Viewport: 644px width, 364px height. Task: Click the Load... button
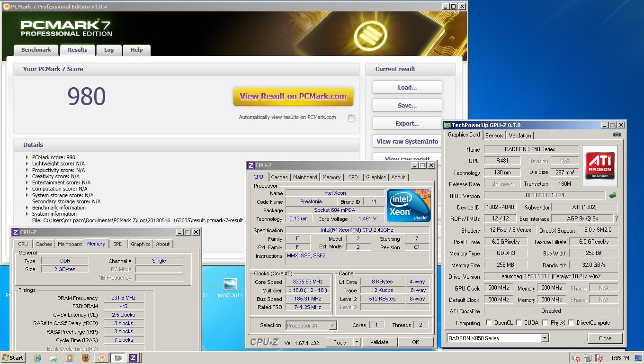(407, 87)
